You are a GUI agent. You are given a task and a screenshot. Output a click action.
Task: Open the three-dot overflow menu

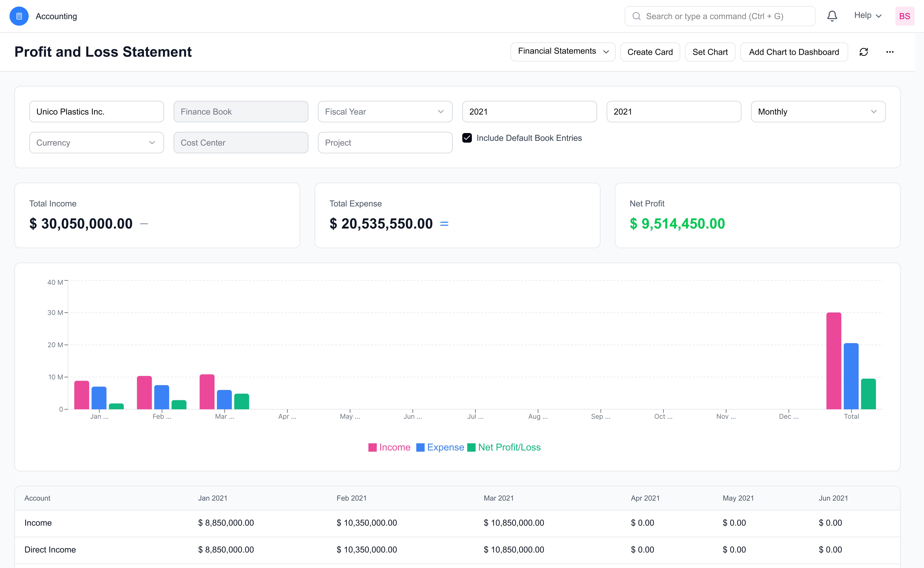(x=890, y=52)
